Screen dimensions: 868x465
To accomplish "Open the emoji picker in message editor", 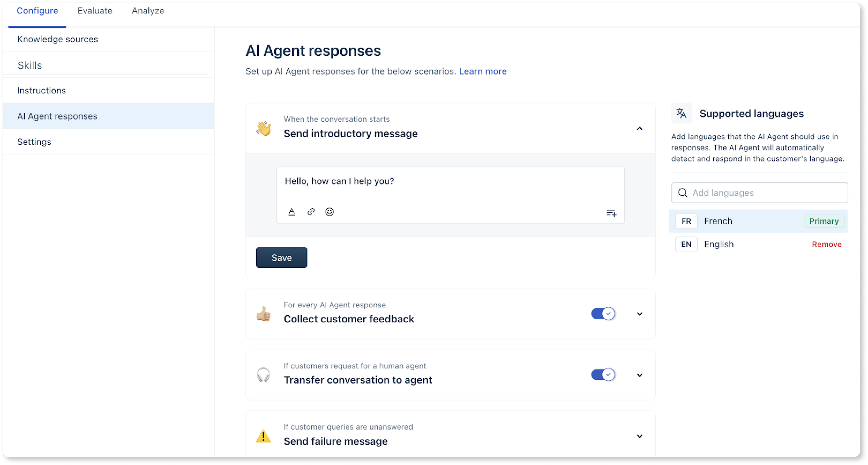I will (x=330, y=212).
